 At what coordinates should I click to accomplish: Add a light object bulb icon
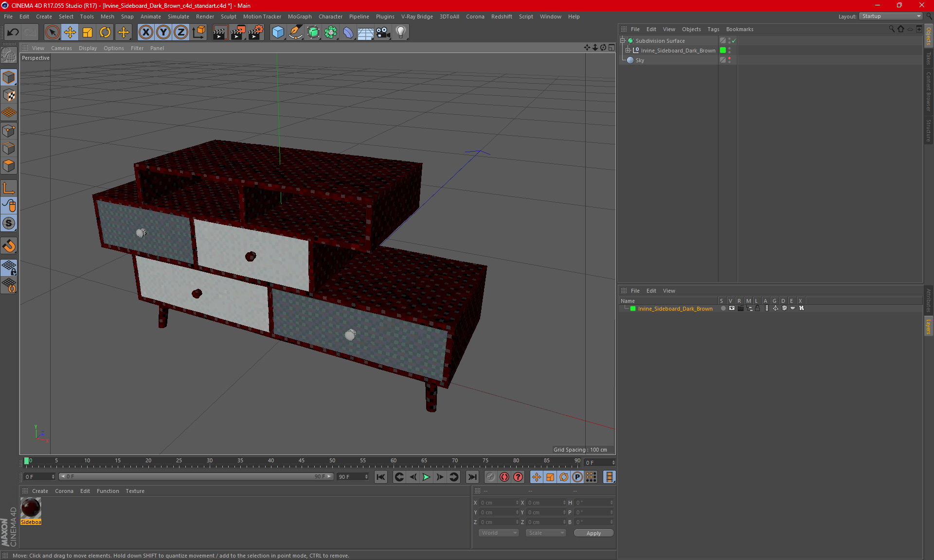[x=400, y=33]
